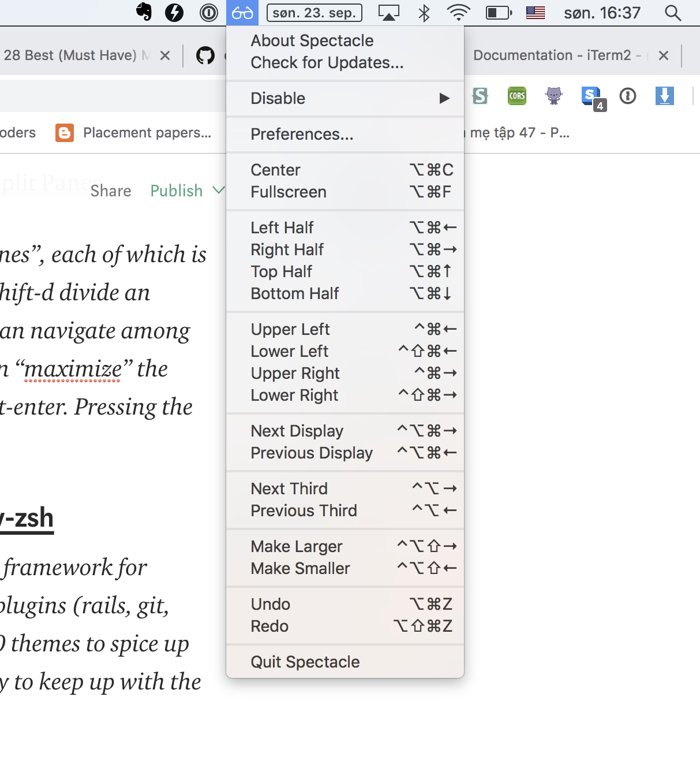The image size is (700, 764).
Task: Select Left Half menu item
Action: click(345, 228)
